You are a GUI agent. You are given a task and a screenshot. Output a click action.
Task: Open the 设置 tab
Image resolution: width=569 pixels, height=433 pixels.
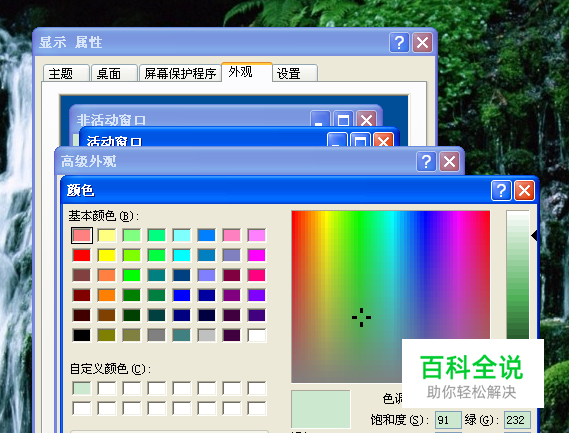click(x=295, y=73)
